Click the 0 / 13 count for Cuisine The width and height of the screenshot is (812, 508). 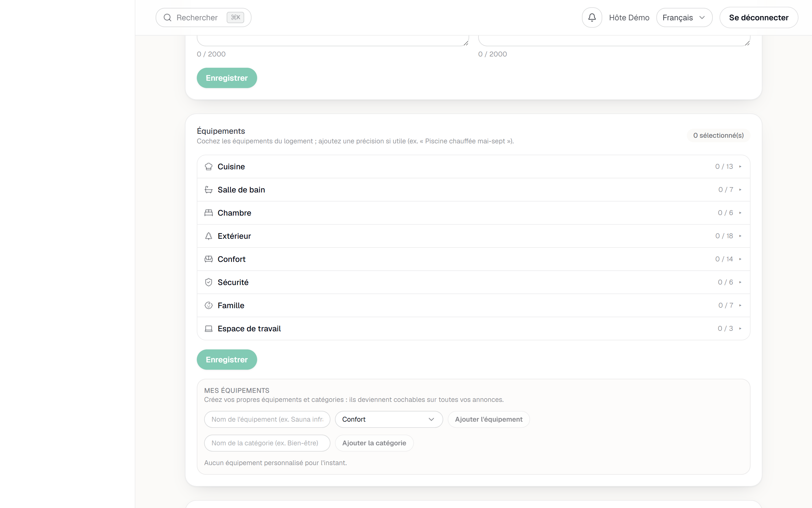pos(724,167)
